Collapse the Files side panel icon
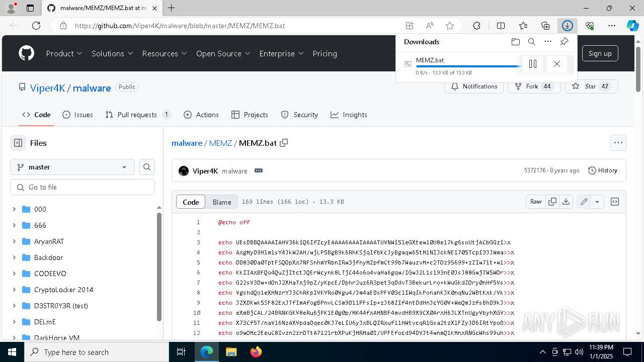Viewport: 644px width, 362px height. (x=18, y=143)
